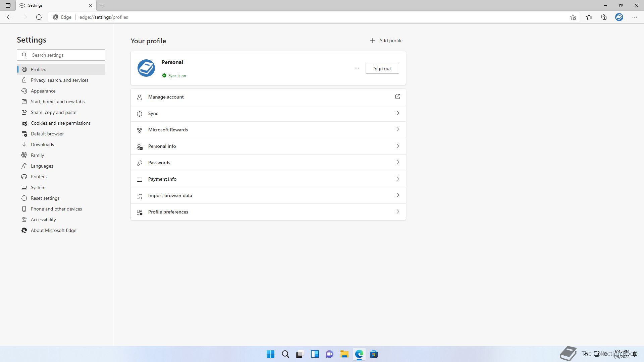Open Printers settings
The height and width of the screenshot is (362, 644).
coord(61,177)
